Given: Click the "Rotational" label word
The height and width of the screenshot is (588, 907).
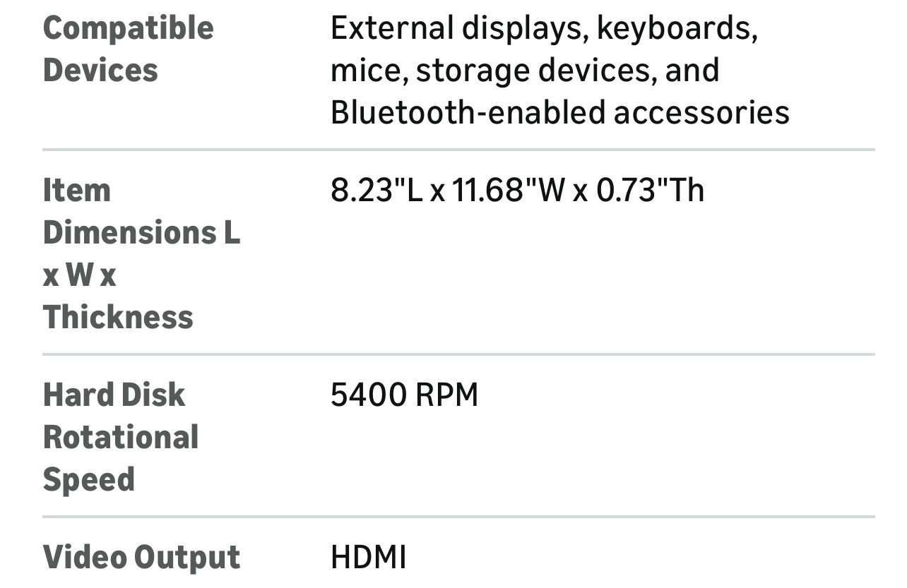Looking at the screenshot, I should [x=121, y=438].
